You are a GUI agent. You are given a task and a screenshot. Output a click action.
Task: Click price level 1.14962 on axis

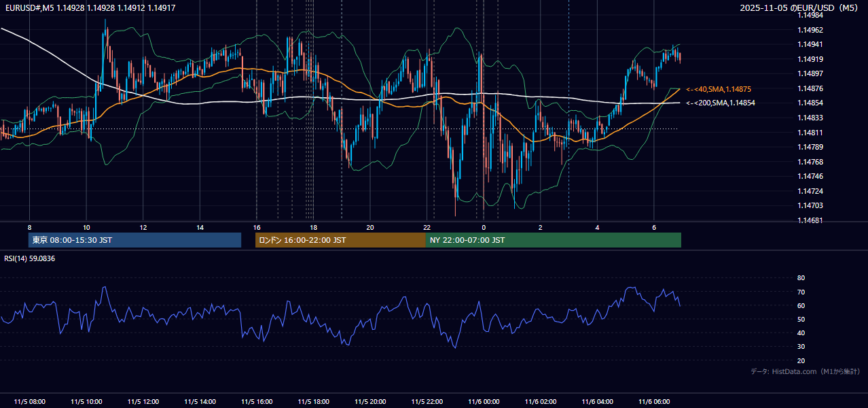[810, 30]
